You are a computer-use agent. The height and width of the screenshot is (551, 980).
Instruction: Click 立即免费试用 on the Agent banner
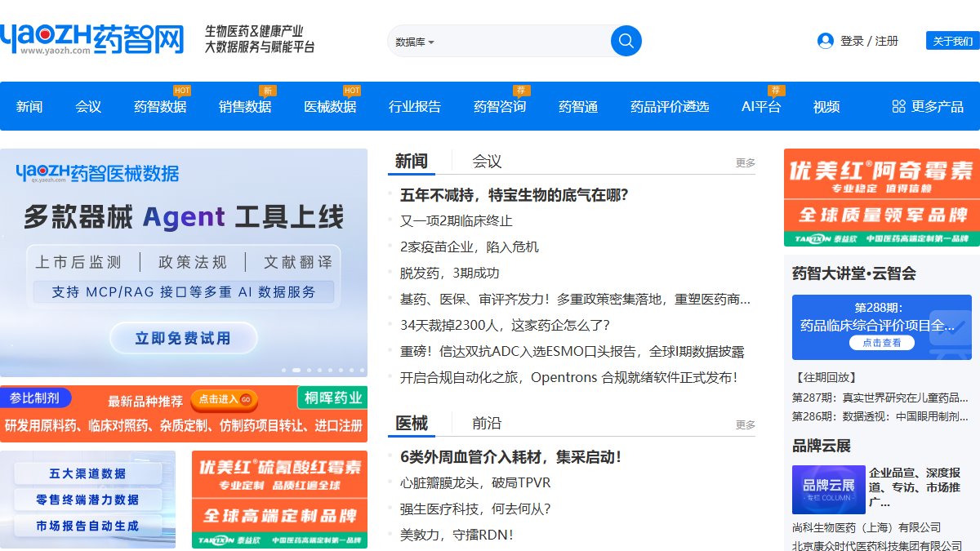click(184, 338)
